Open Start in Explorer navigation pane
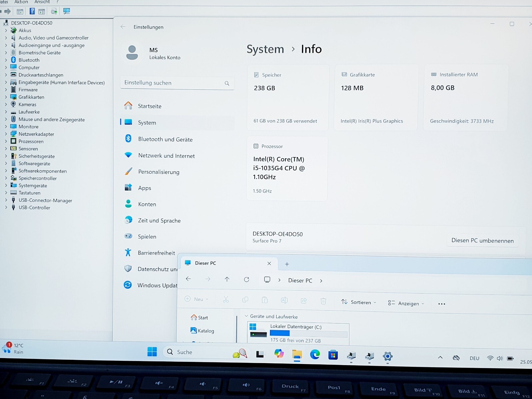Image resolution: width=532 pixels, height=399 pixels. [199, 318]
